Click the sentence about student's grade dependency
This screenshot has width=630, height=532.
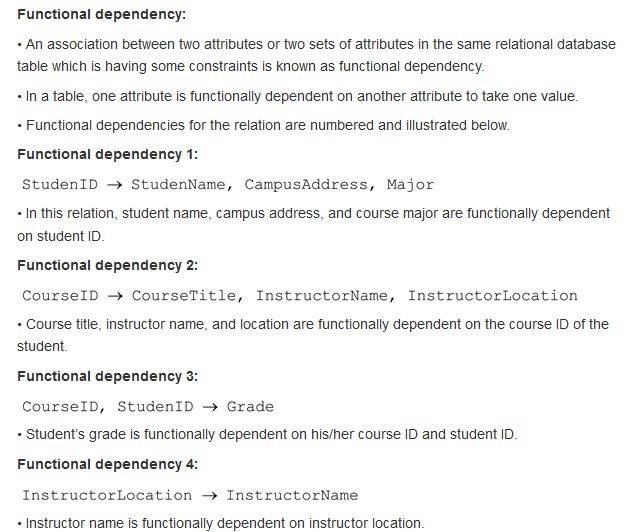[268, 434]
